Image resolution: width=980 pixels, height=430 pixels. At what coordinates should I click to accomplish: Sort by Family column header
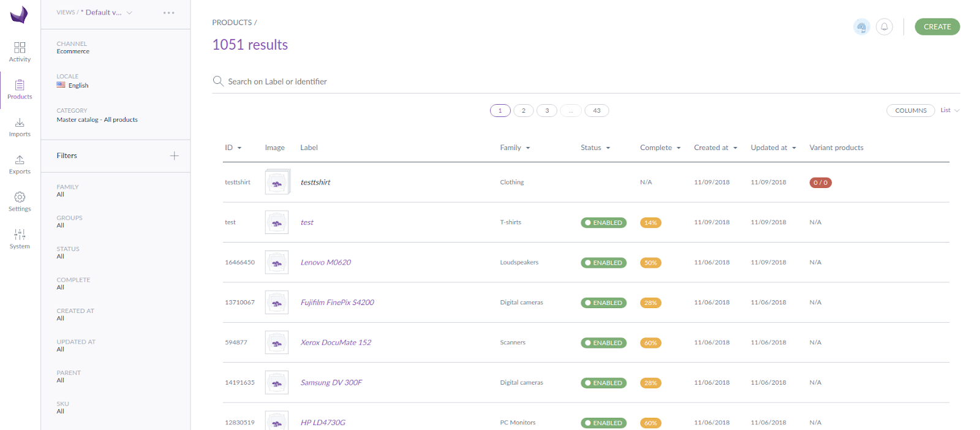coord(515,148)
